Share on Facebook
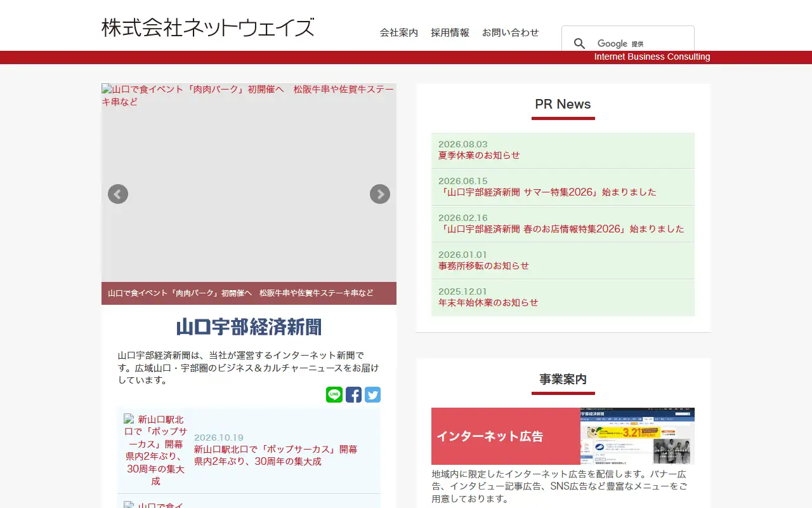Viewport: 812px width, 508px height. (x=353, y=395)
